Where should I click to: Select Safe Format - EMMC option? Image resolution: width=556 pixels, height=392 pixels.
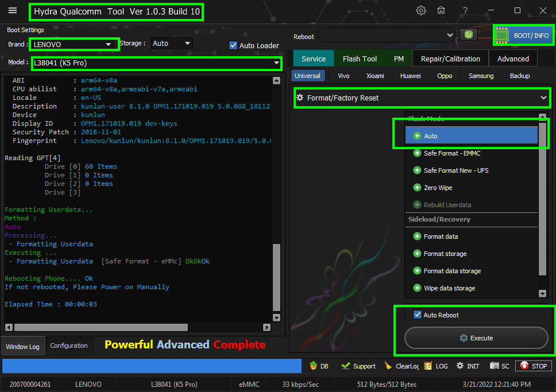(x=471, y=153)
